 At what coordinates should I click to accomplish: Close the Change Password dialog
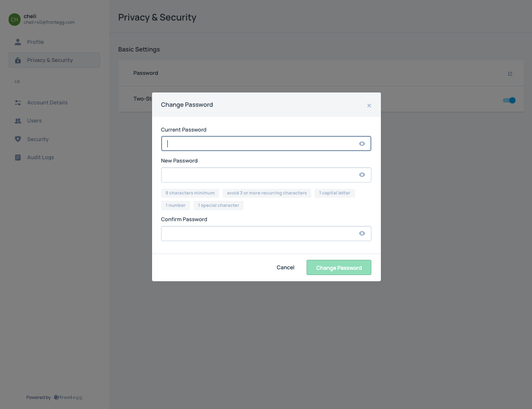(x=369, y=105)
